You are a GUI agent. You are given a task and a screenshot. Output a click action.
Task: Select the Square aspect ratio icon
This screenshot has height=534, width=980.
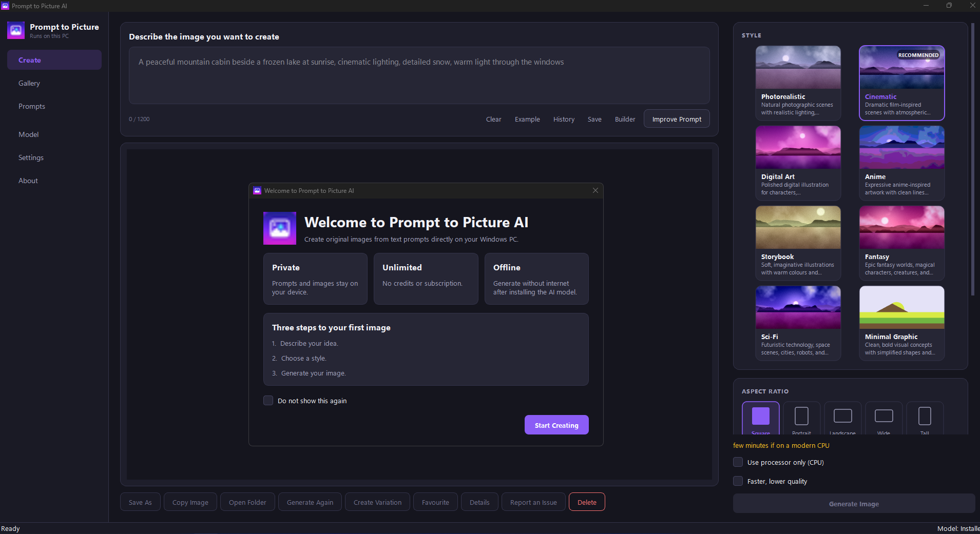(761, 416)
